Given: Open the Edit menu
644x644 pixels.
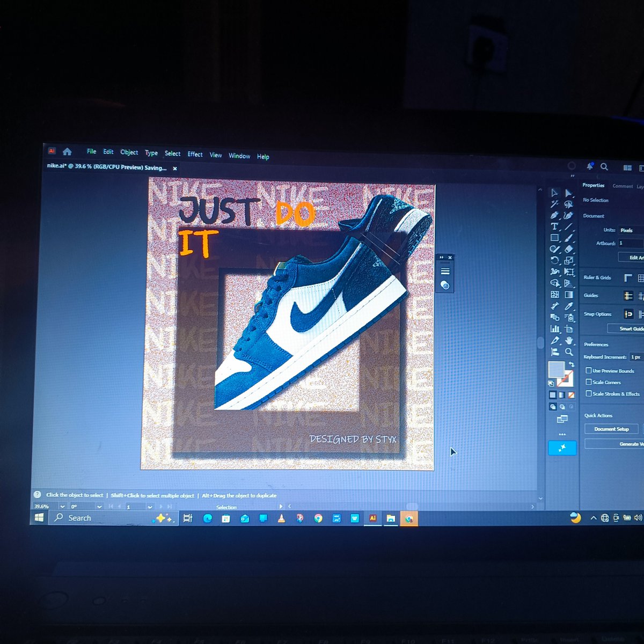Looking at the screenshot, I should click(x=108, y=152).
